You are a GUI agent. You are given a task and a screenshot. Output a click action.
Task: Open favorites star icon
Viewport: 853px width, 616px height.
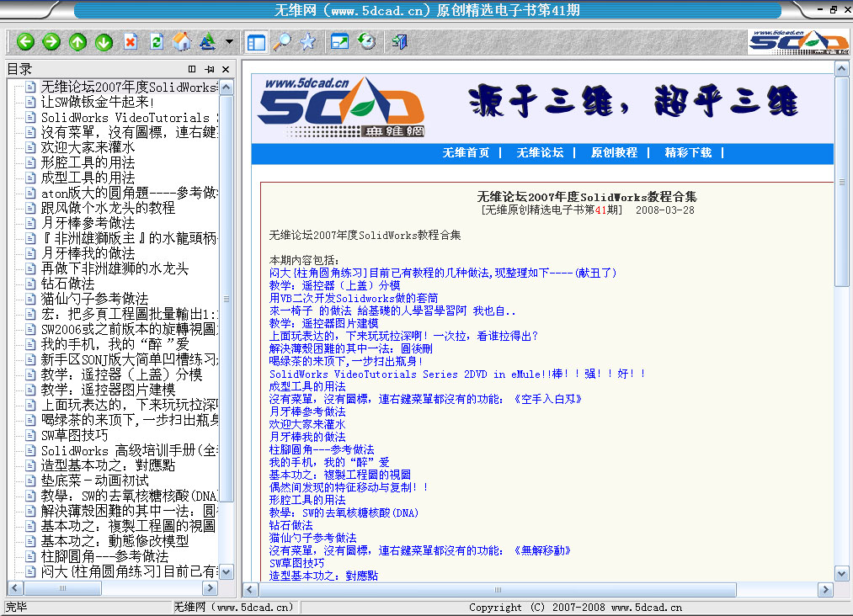click(308, 42)
